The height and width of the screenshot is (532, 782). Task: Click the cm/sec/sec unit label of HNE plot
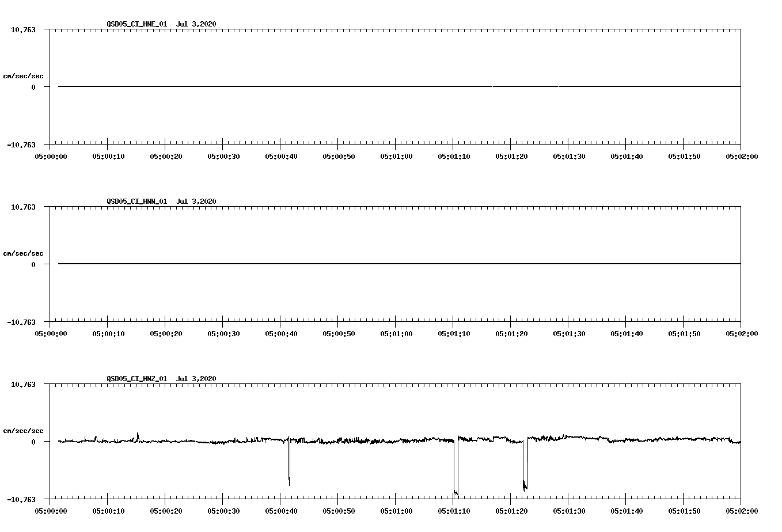click(23, 76)
